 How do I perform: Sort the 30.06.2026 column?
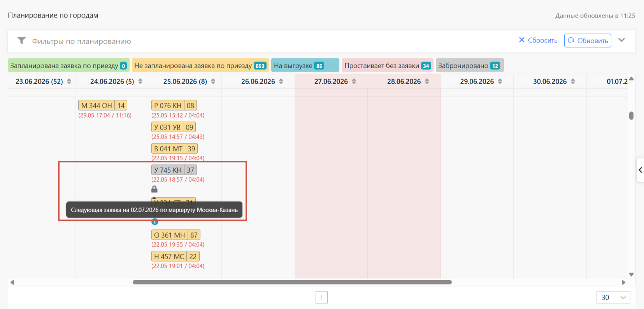573,81
